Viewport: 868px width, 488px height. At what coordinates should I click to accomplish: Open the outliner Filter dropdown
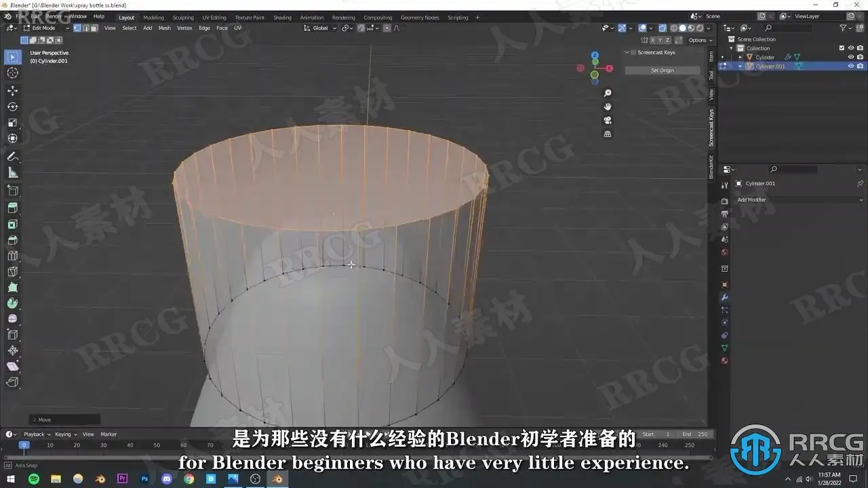pyautogui.click(x=846, y=28)
